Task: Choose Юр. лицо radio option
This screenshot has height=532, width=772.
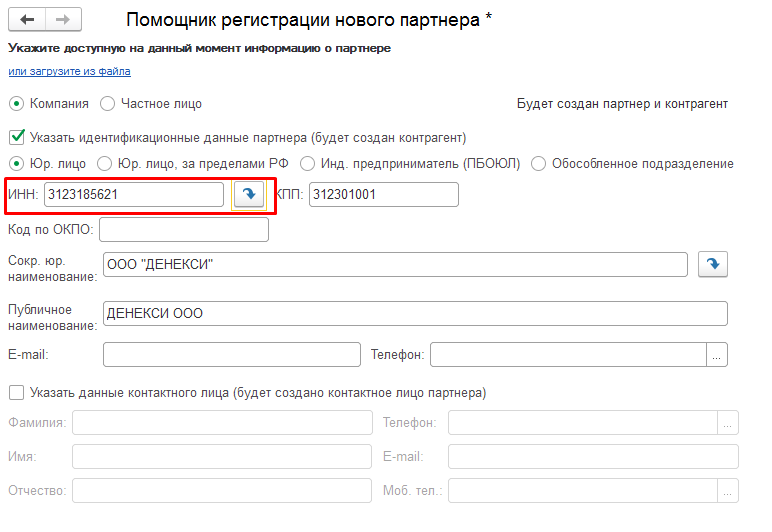Action: coord(16,163)
